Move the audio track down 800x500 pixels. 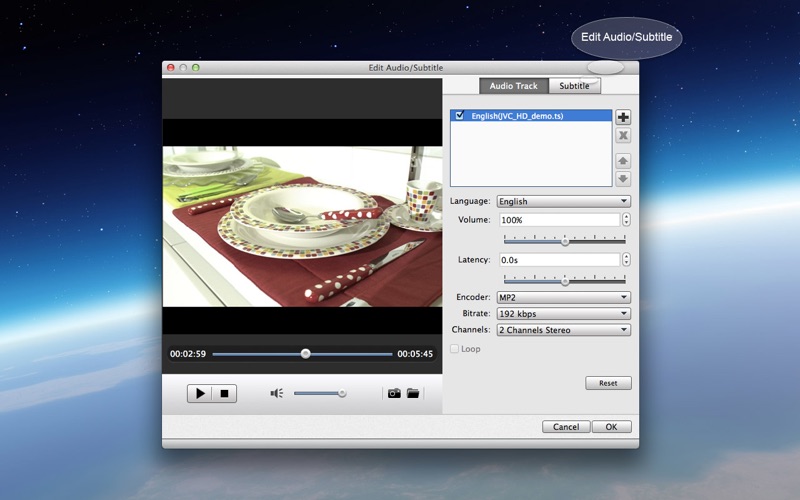[x=623, y=178]
